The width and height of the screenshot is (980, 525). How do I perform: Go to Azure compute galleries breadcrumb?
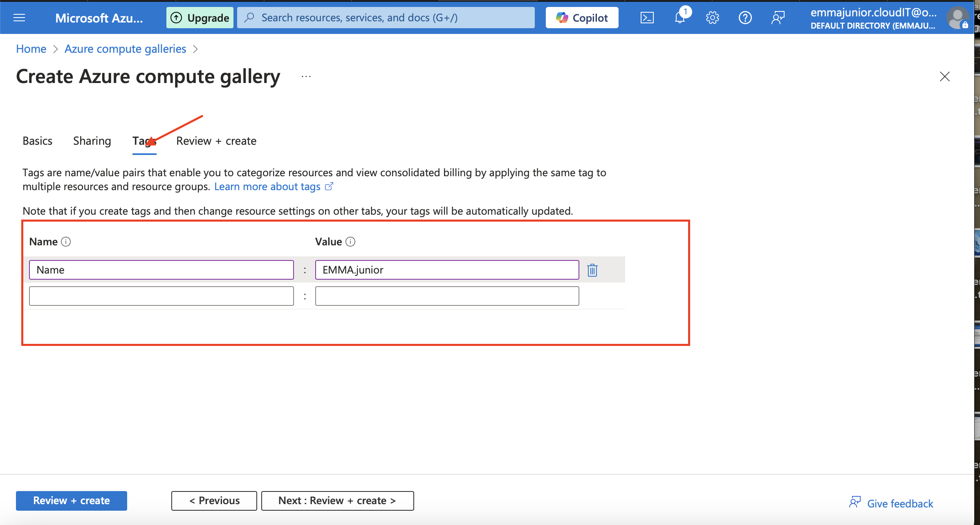click(x=125, y=49)
